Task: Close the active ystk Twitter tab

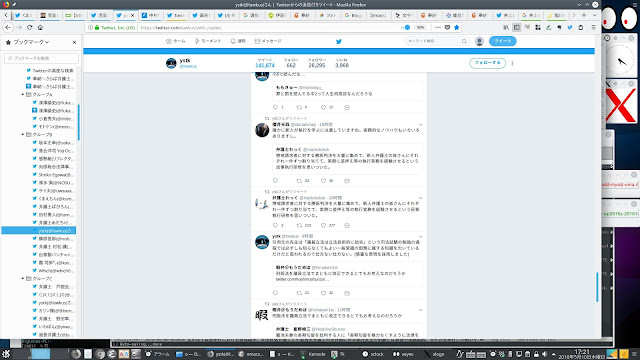Action: (x=132, y=16)
